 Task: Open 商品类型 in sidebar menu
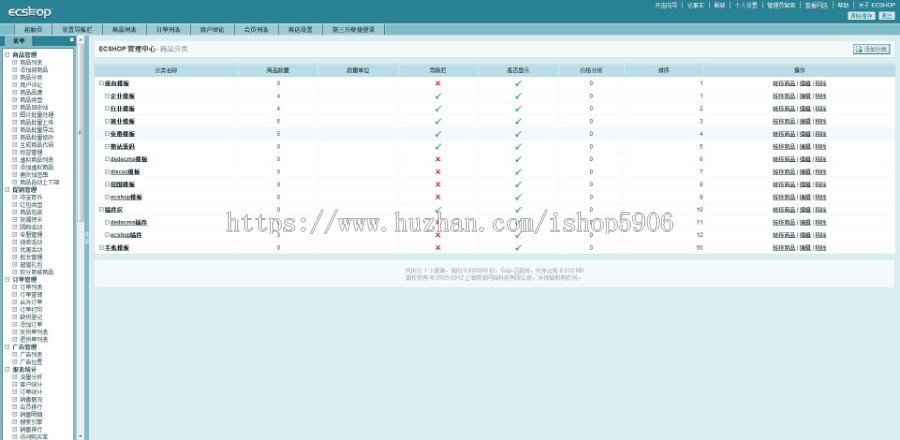pyautogui.click(x=31, y=99)
